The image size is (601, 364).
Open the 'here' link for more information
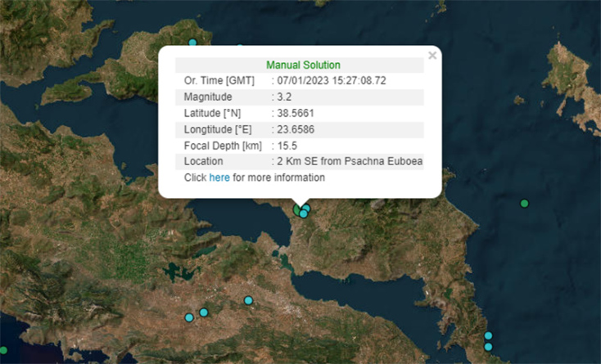(x=219, y=178)
